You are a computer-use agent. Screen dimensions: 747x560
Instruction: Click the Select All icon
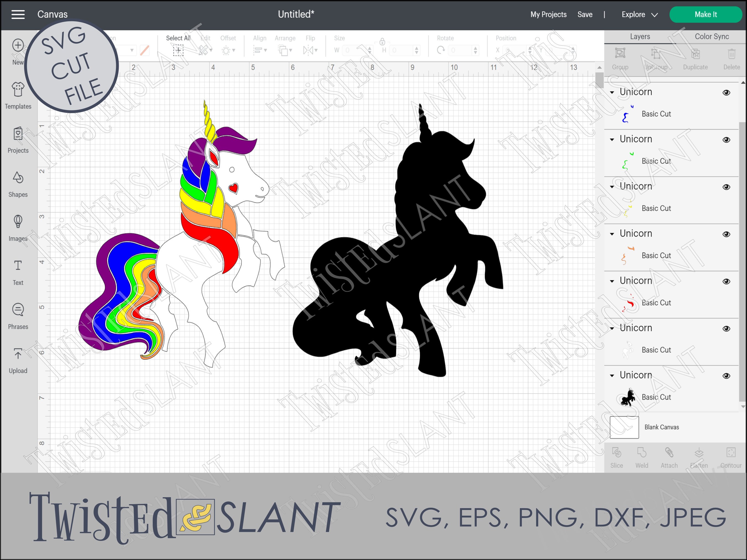[x=178, y=51]
